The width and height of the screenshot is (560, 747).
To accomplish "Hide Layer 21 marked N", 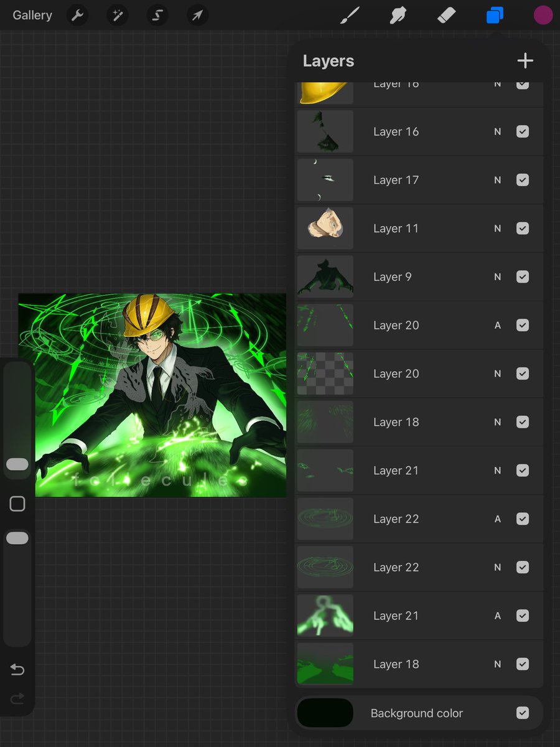I will (x=523, y=471).
